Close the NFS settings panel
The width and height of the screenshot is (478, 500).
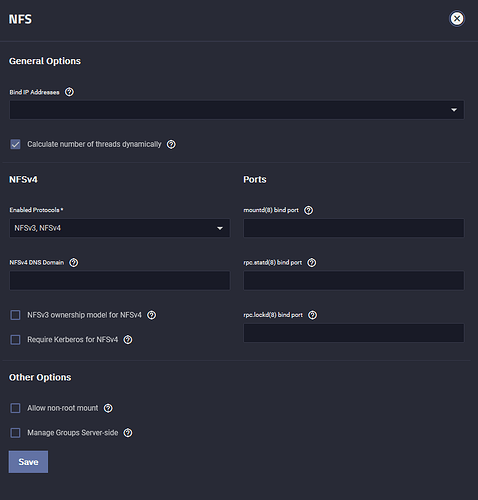point(457,19)
